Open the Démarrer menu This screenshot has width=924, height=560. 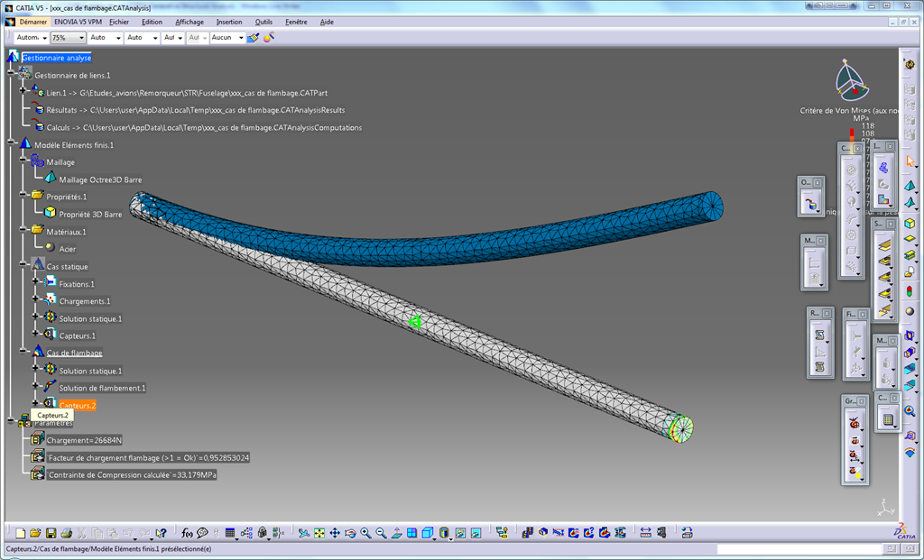(x=33, y=22)
